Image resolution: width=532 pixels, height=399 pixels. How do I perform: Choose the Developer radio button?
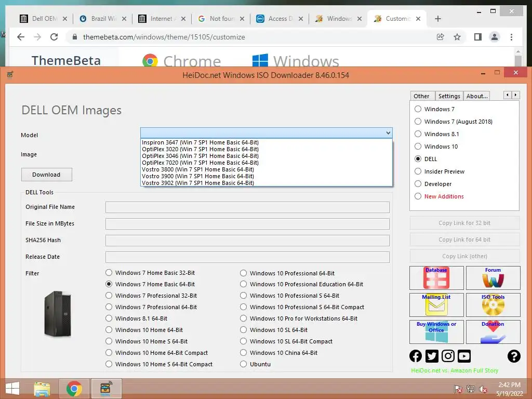tap(418, 184)
